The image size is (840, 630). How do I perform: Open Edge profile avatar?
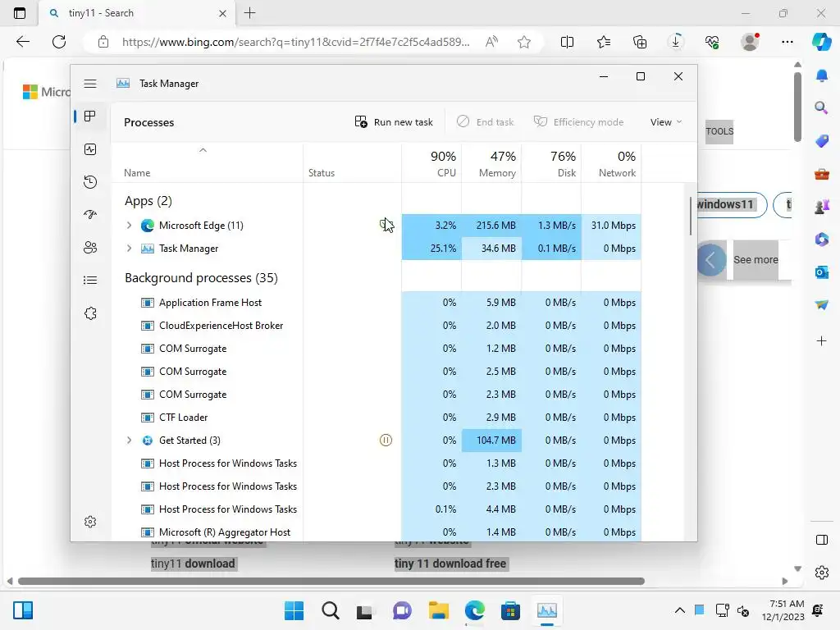coord(750,42)
